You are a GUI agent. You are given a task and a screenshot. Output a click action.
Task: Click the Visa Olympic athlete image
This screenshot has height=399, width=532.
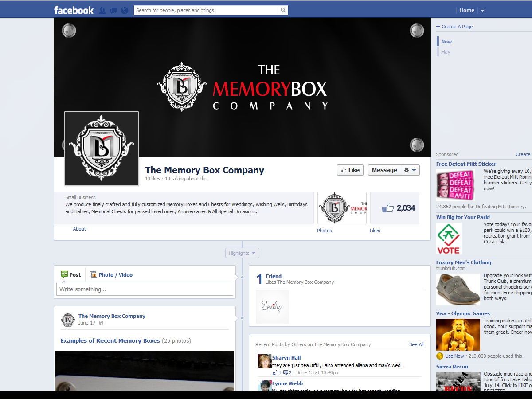click(x=458, y=335)
